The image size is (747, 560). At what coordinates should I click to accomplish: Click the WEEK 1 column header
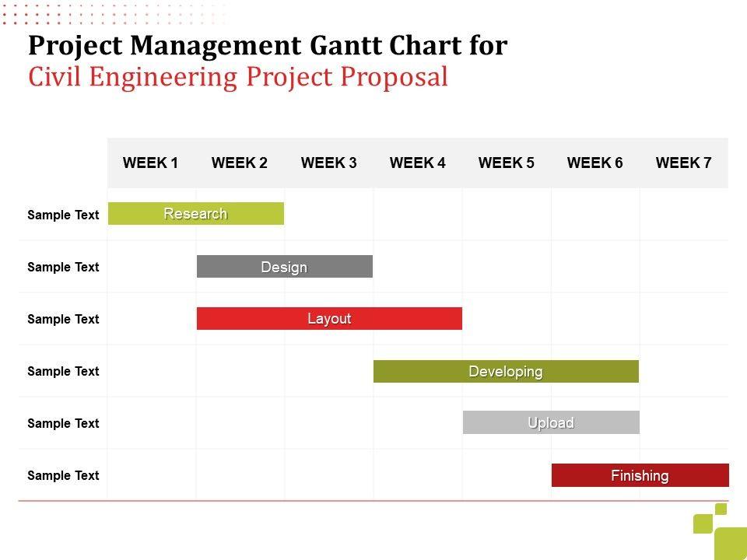[x=151, y=163]
